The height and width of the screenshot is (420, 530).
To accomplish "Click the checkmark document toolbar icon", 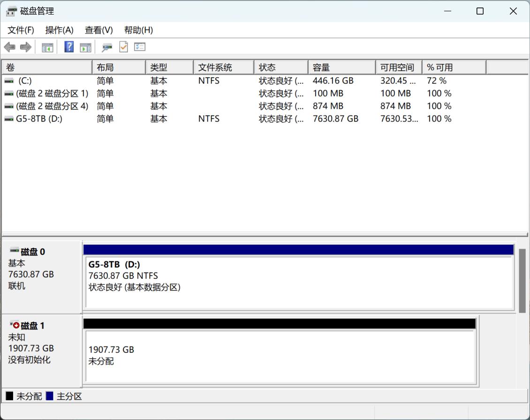I will tap(123, 47).
